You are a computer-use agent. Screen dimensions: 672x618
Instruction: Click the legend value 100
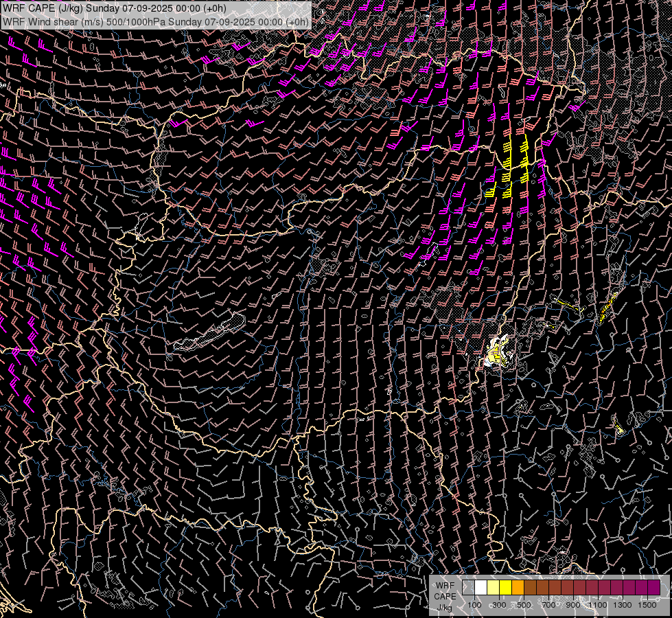(x=474, y=605)
